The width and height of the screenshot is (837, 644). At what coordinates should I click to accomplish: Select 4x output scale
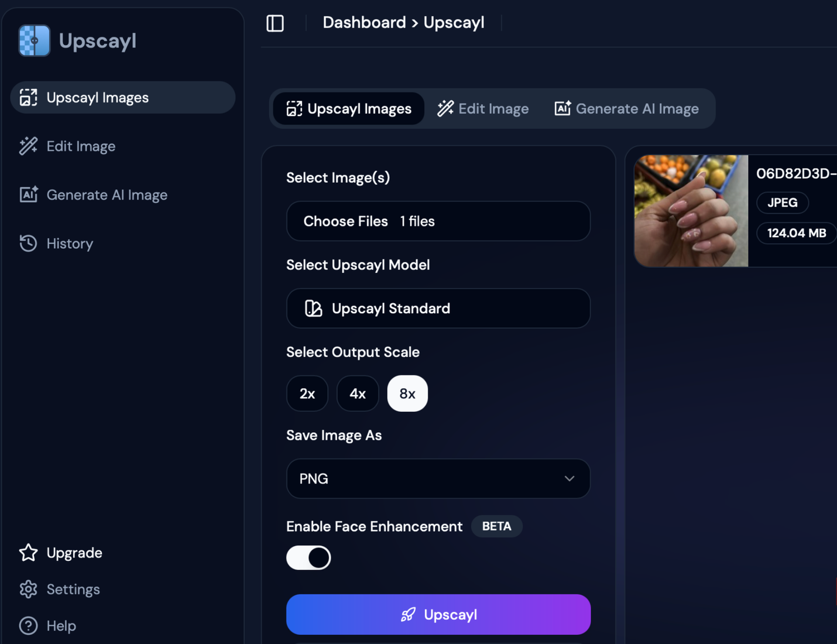(358, 393)
